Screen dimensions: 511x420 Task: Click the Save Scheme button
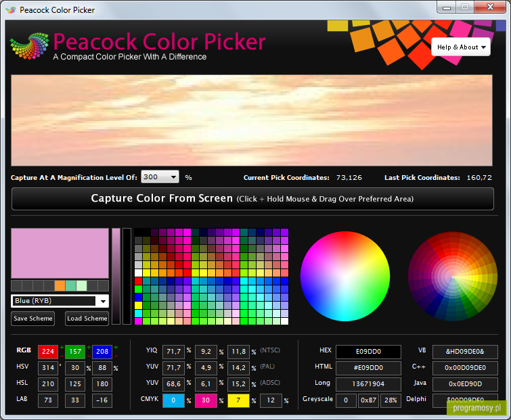pyautogui.click(x=33, y=319)
